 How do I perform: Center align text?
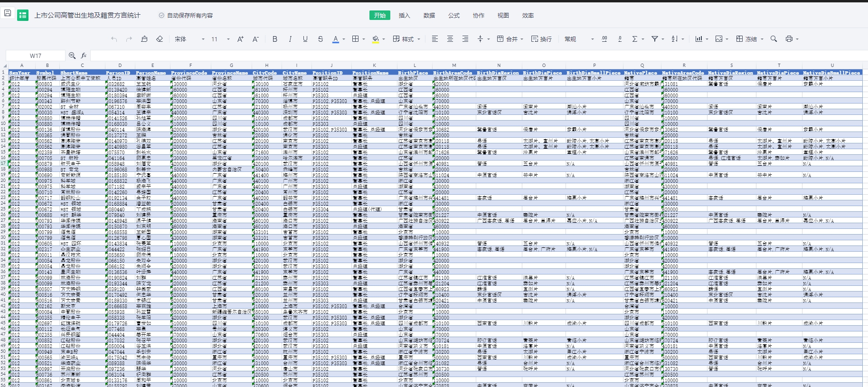point(450,39)
